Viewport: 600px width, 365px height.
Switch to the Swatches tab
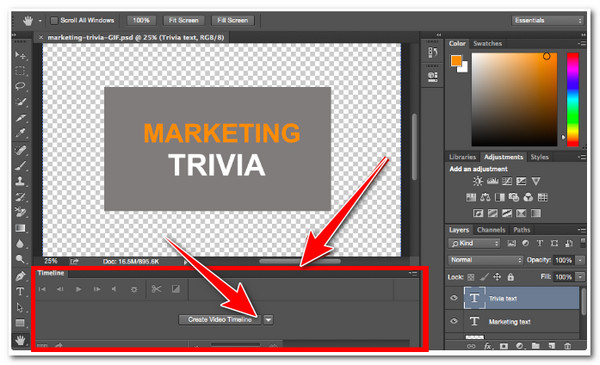(x=487, y=43)
